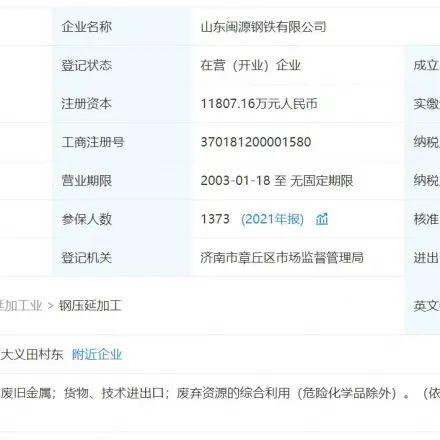Click the 登记机关 label cell
This screenshot has width=440, height=440.
pos(122,257)
